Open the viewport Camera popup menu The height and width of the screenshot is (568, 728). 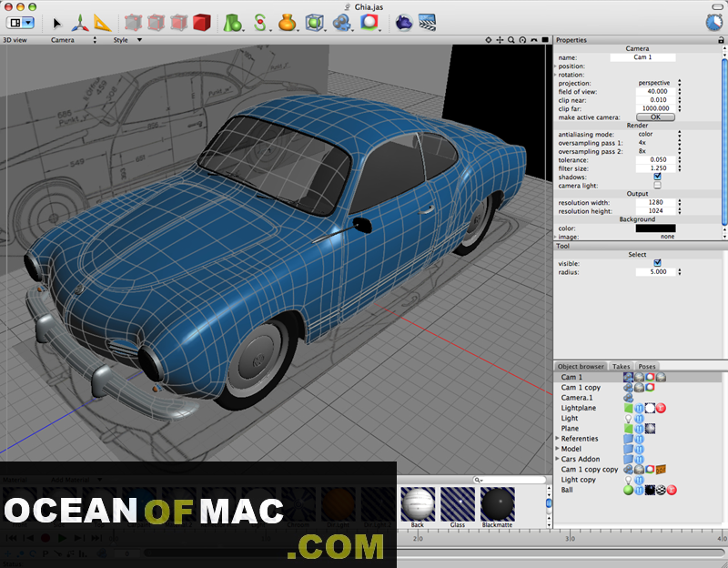[74, 40]
